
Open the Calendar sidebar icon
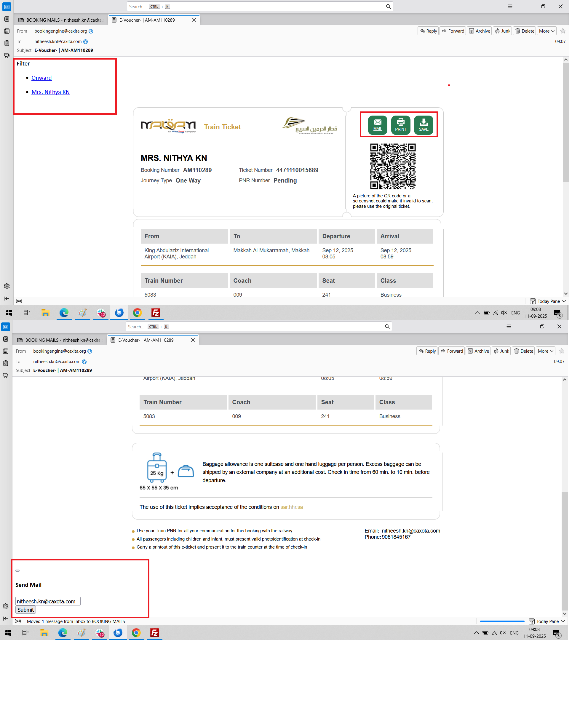(x=7, y=31)
